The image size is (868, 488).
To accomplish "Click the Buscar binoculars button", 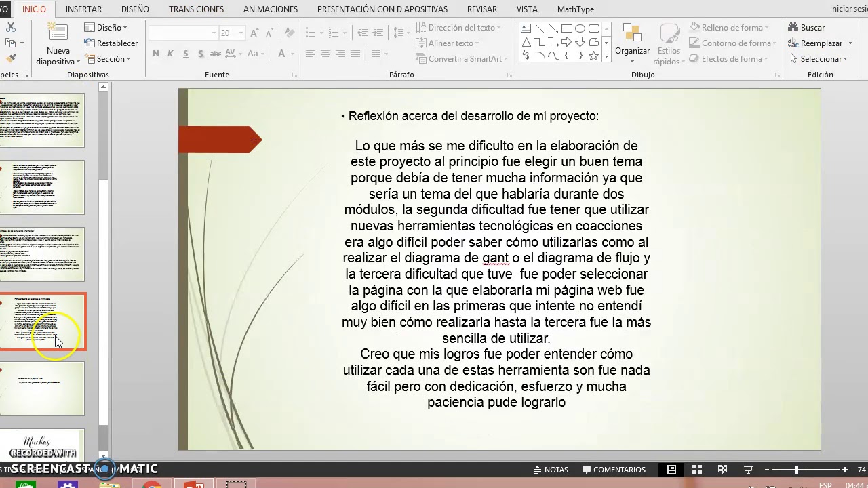I will (806, 27).
